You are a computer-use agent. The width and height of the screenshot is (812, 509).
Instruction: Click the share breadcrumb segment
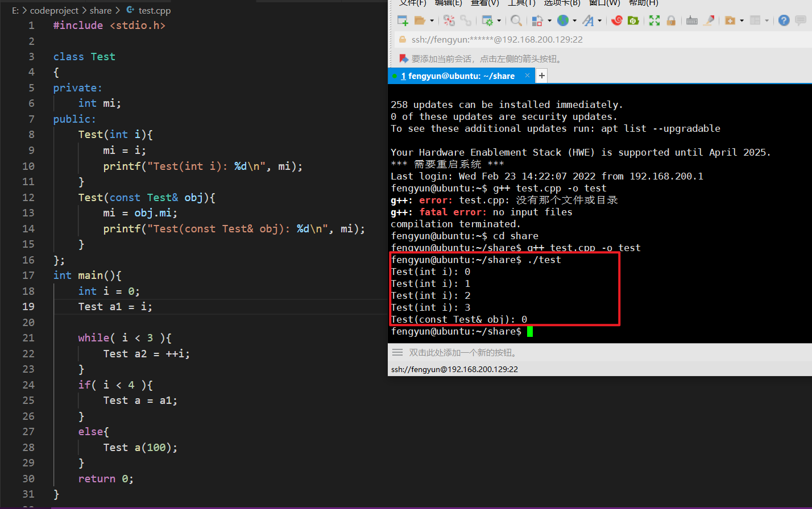tap(101, 10)
